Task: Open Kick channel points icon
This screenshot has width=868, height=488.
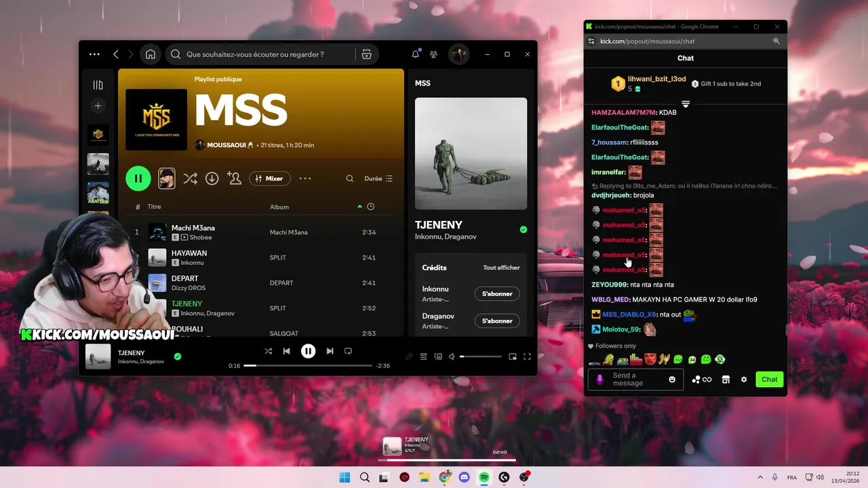Action: click(702, 380)
